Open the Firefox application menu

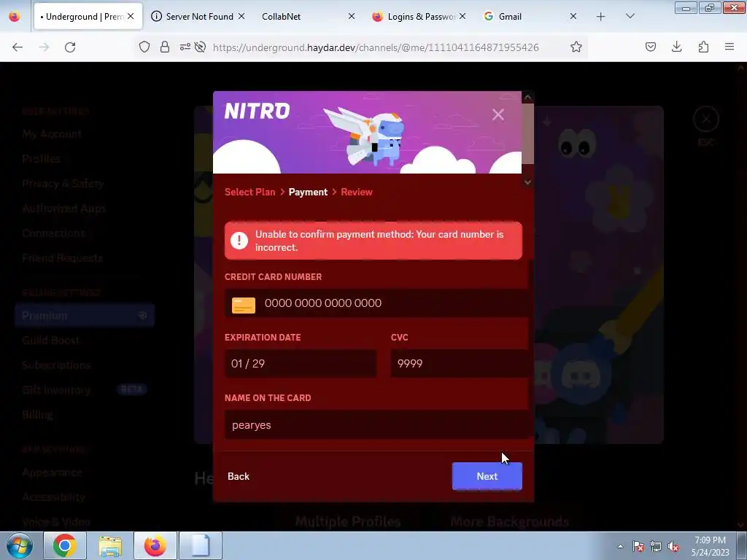tap(729, 47)
